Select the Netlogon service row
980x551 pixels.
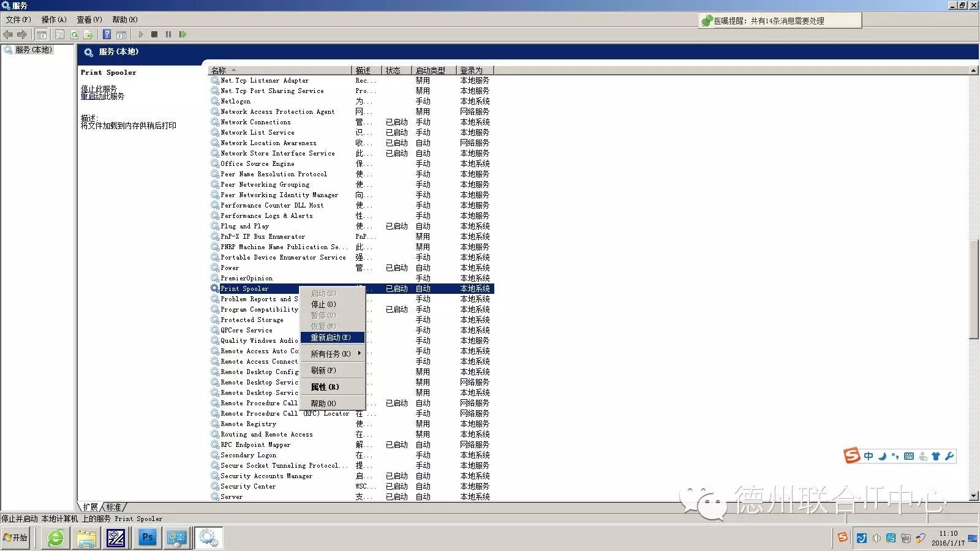point(352,101)
